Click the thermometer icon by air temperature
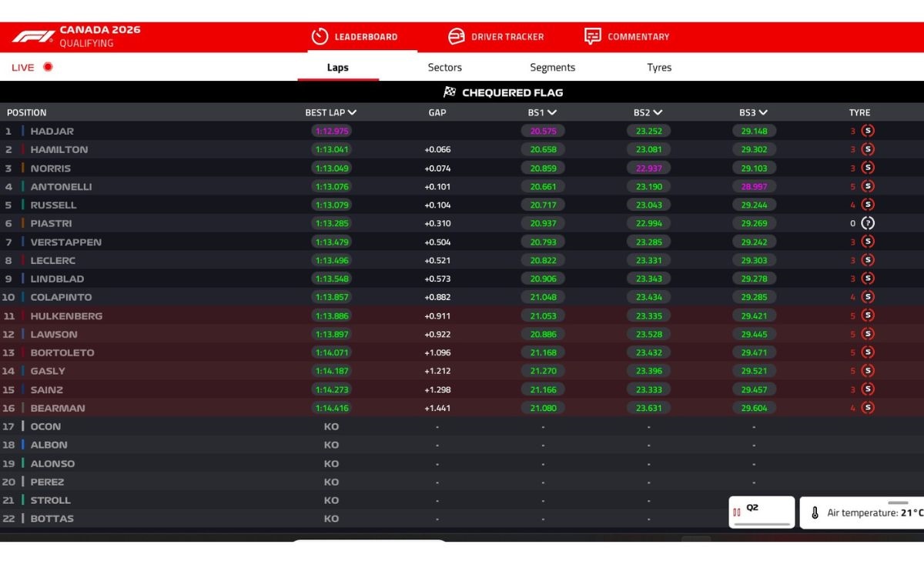Viewport: 924px width, 561px height. (x=815, y=513)
